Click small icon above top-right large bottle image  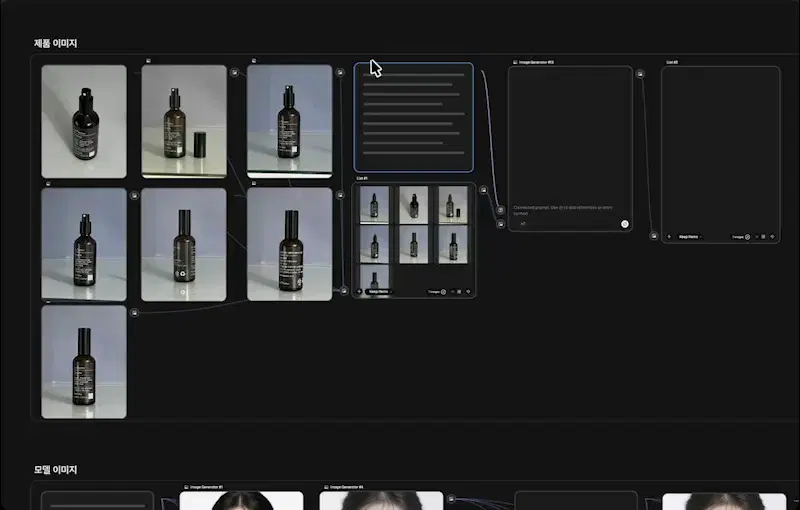point(254,61)
